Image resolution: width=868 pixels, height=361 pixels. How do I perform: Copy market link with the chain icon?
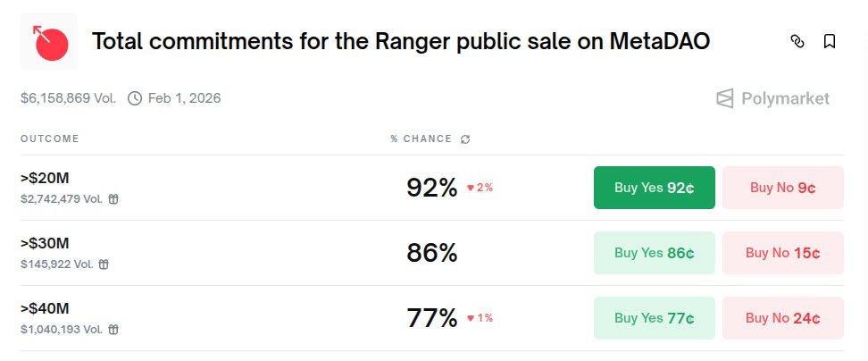click(x=797, y=41)
